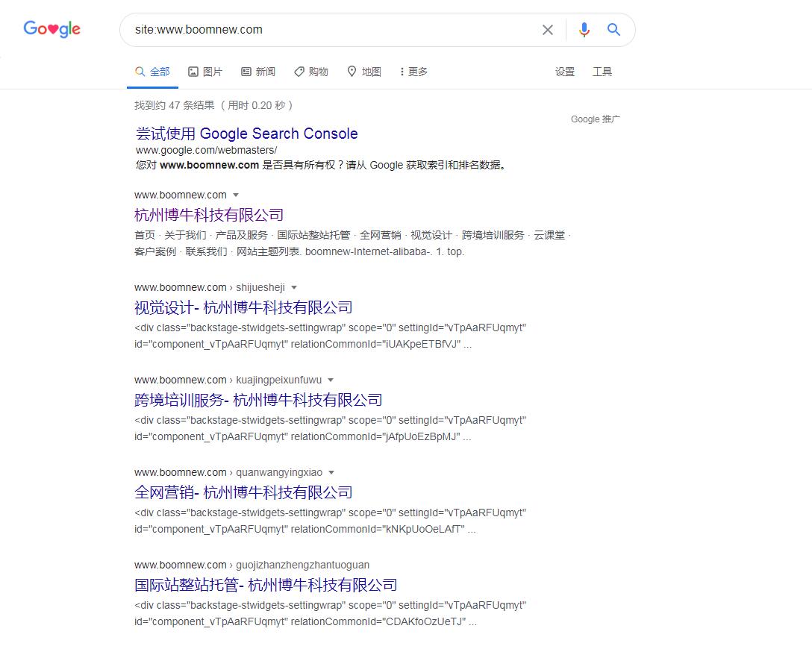Expand dropdown arrow beside www.boomnew.com URL
This screenshot has width=812, height=652.
coord(236,195)
